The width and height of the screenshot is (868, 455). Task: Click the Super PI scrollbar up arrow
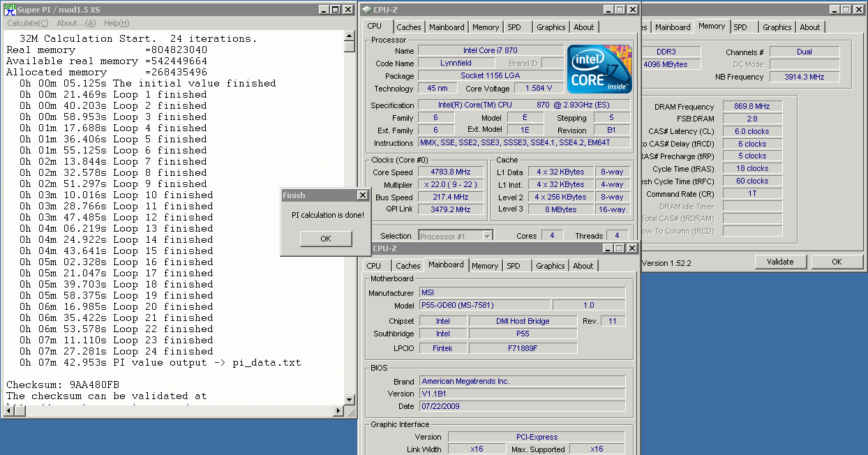[350, 35]
